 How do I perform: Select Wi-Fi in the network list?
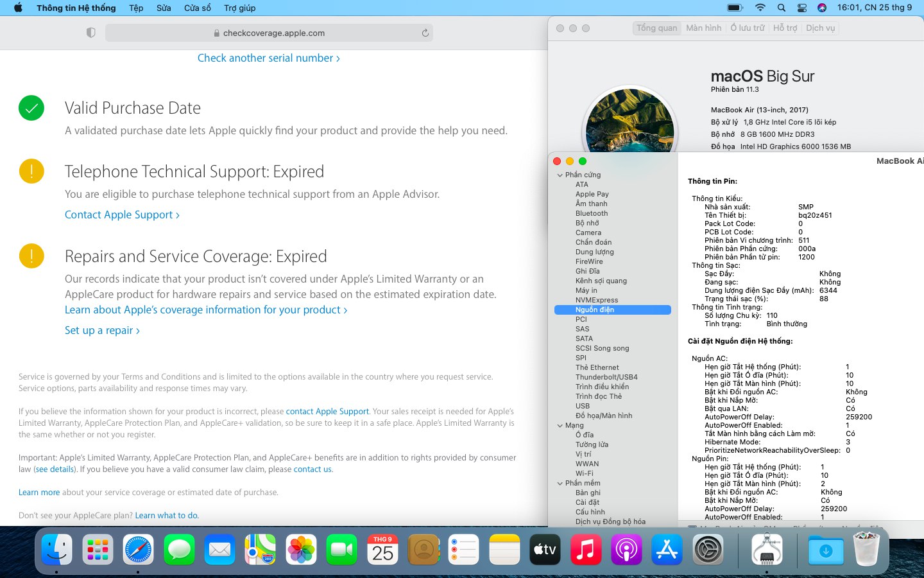(x=584, y=473)
